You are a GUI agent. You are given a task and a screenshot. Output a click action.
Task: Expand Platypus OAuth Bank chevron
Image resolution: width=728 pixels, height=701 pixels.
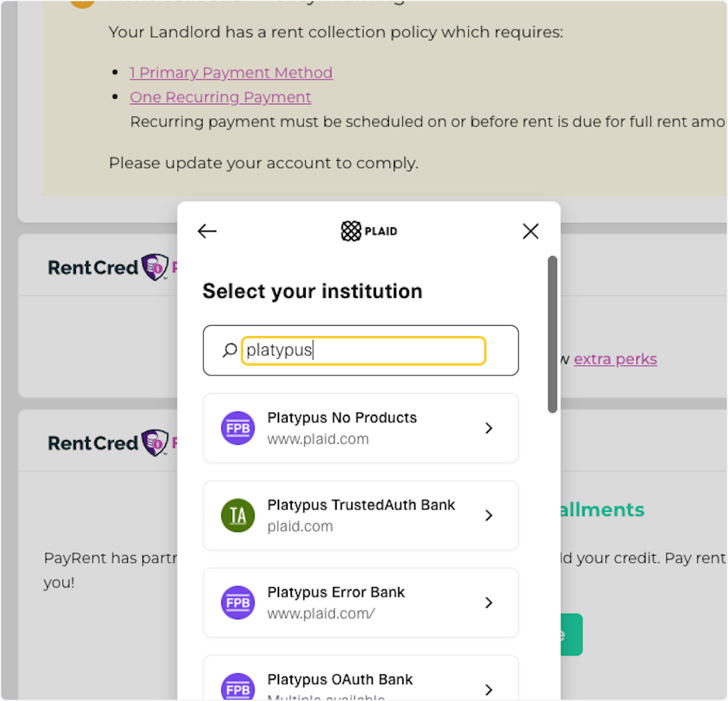coord(489,689)
